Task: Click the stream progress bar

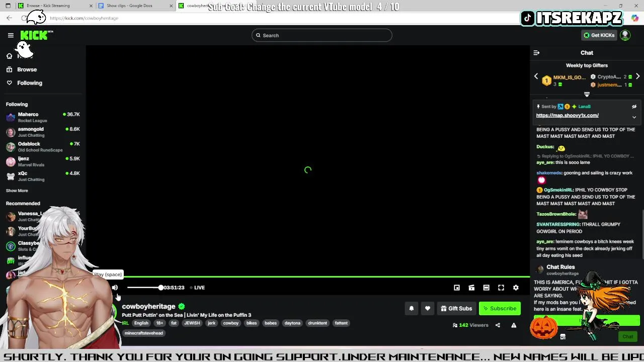Action: point(308,277)
